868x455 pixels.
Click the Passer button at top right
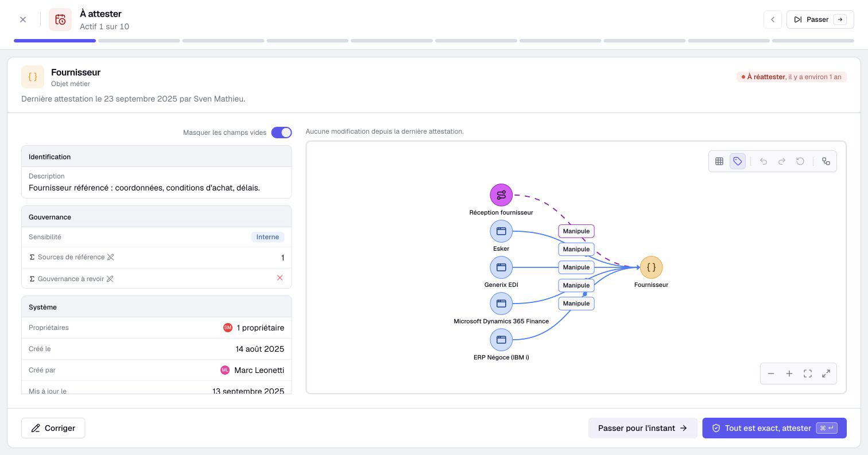click(820, 20)
